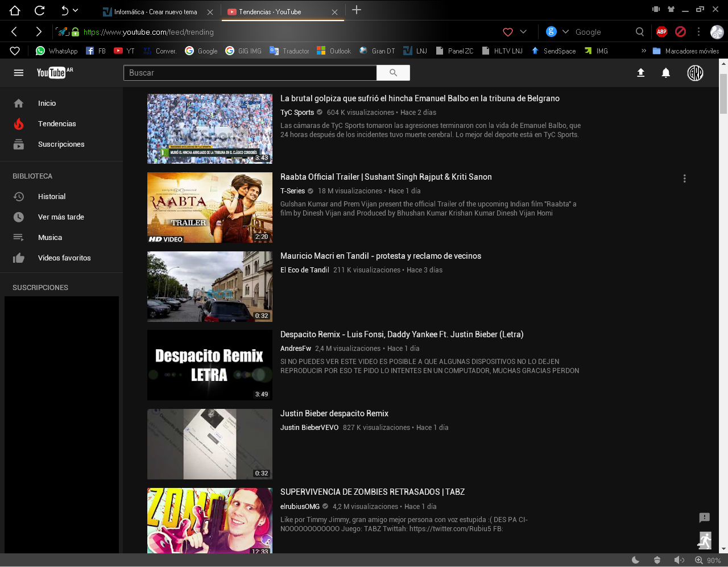Reload the page with the refresh icon
Screen dimensions: 728x567
[x=39, y=10]
